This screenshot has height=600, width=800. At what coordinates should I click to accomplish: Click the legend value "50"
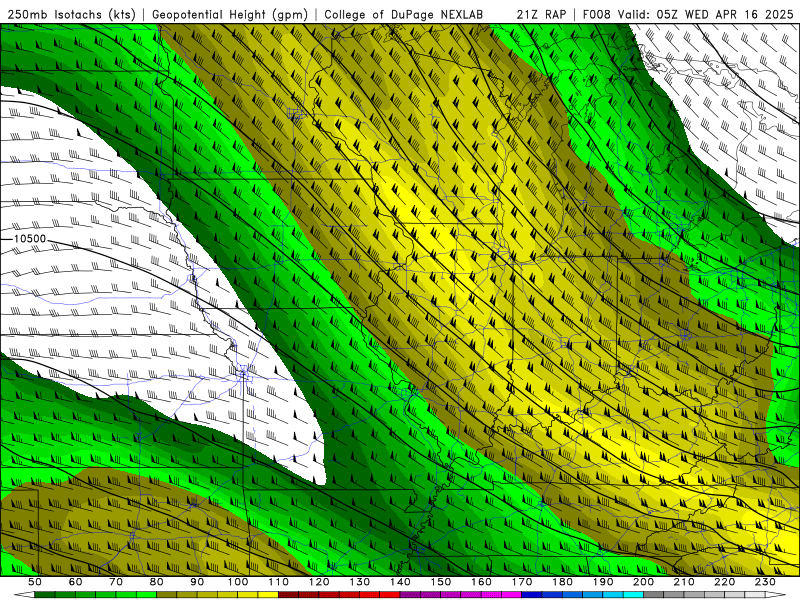(35, 582)
